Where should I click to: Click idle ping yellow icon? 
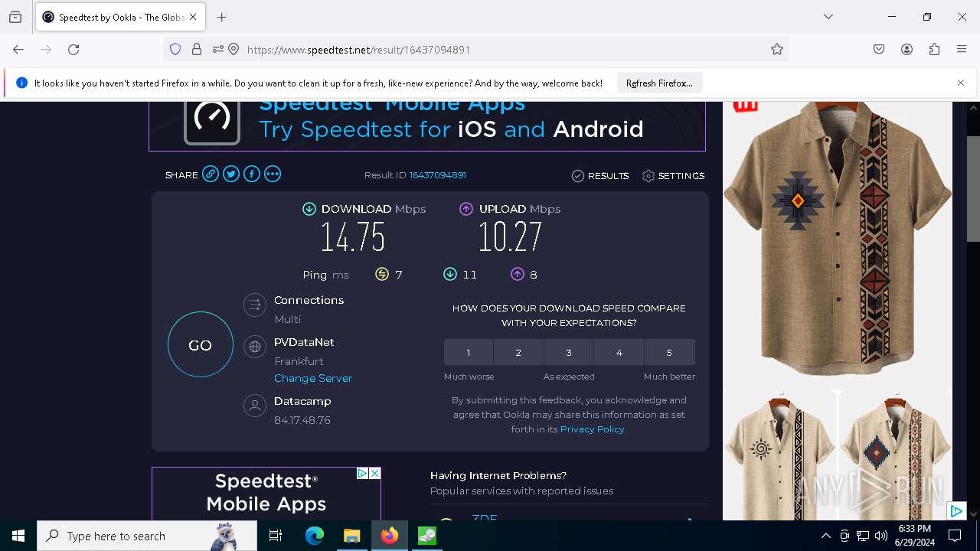382,274
